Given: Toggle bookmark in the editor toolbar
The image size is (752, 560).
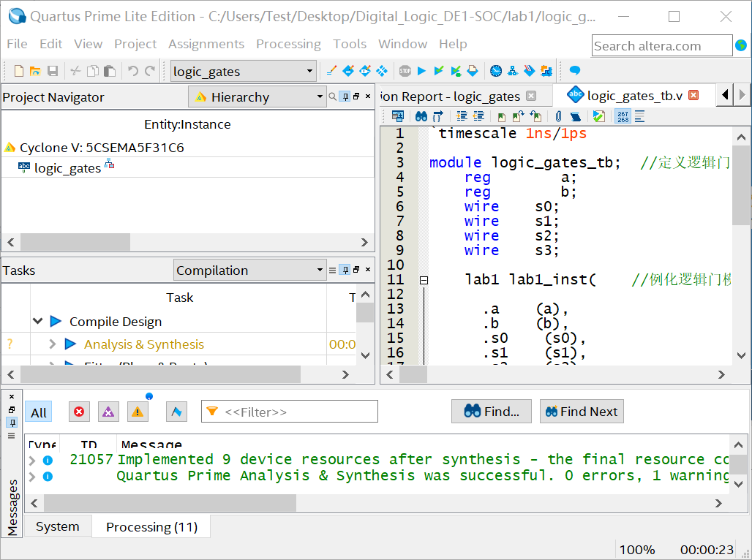Looking at the screenshot, I should [x=501, y=116].
